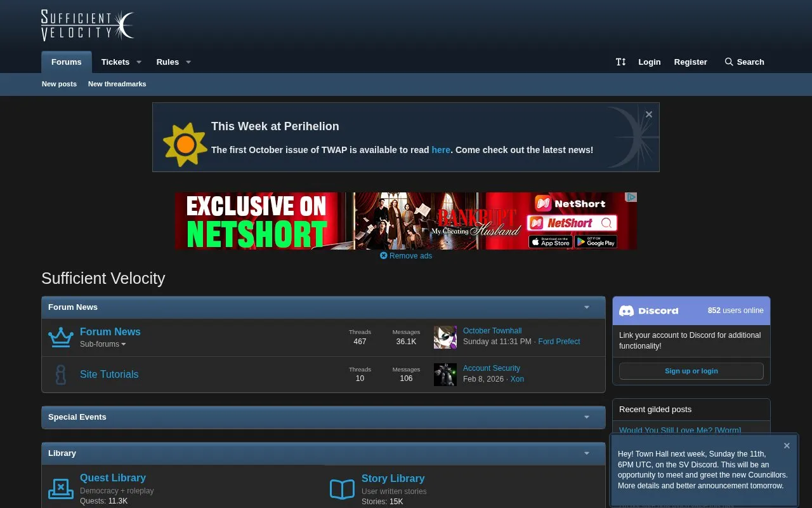The image size is (812, 508).
Task: Follow the 'here' link in TWAP notice
Action: 441,150
